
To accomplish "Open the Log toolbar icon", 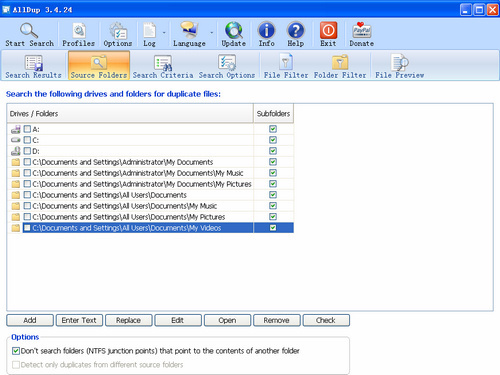I will pos(149,31).
